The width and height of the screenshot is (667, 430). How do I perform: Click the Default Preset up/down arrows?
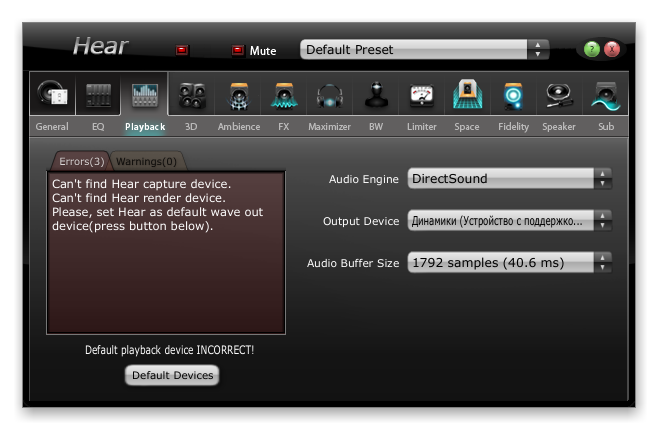[538, 50]
